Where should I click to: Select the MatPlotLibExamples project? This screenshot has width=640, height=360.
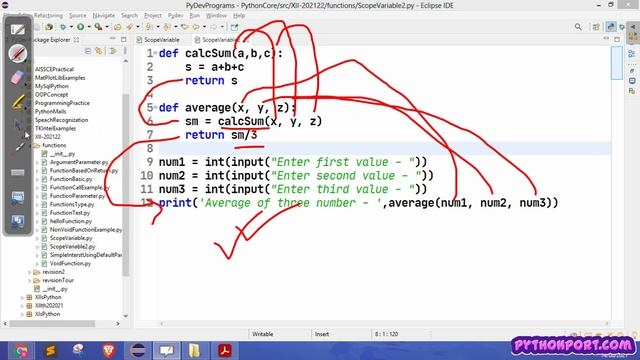click(60, 78)
